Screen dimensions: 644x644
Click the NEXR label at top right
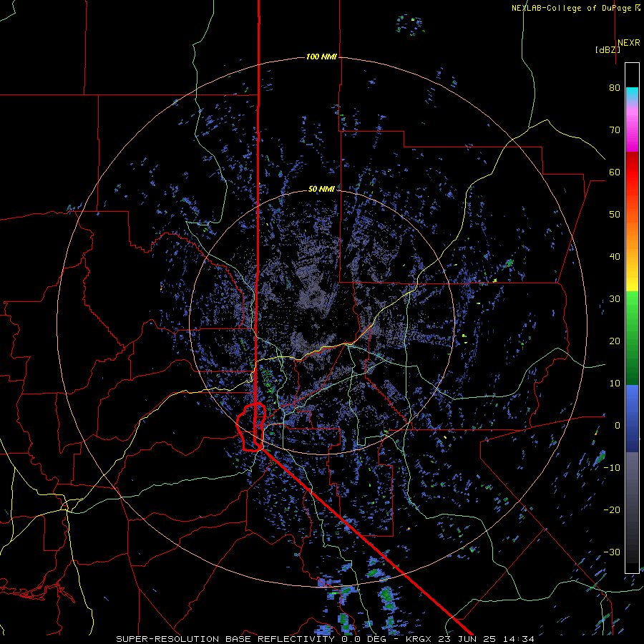629,43
